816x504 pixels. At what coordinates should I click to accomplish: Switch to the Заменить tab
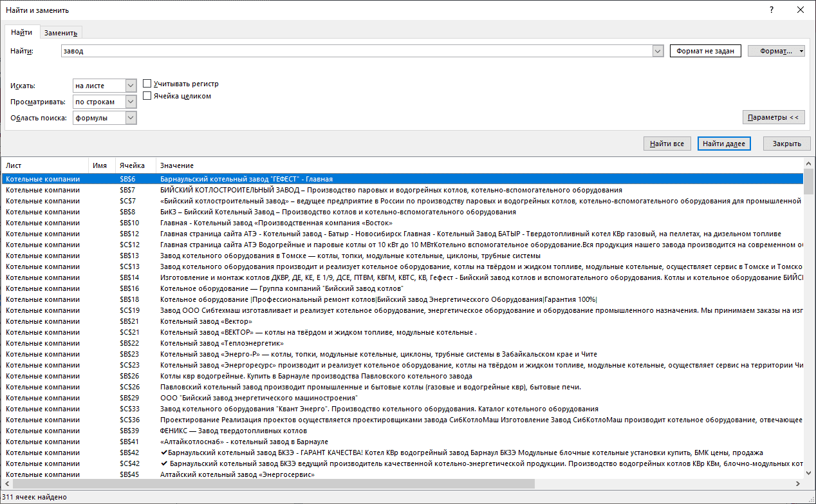[x=60, y=33]
